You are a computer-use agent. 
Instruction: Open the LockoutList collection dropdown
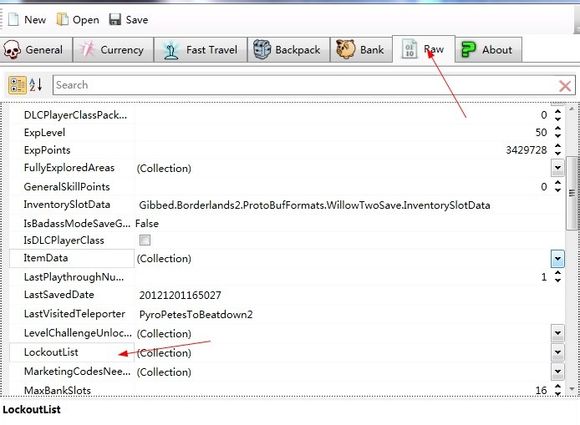[x=557, y=352]
